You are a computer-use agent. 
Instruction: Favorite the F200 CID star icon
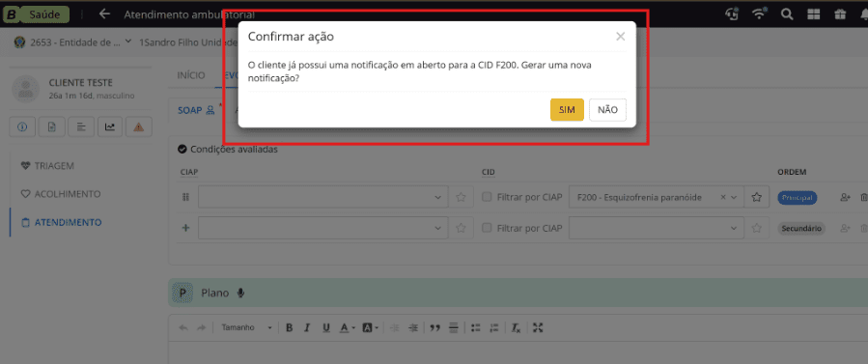757,197
